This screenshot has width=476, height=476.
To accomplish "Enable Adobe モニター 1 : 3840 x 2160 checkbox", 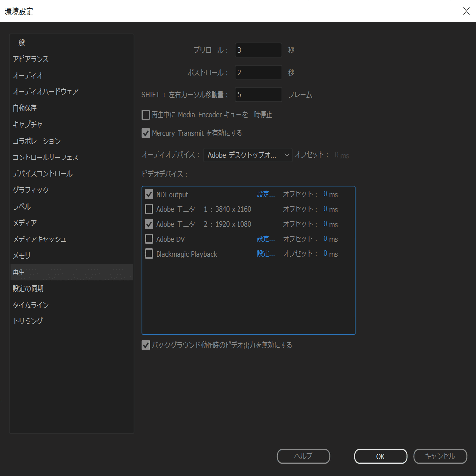I will pyautogui.click(x=149, y=209).
